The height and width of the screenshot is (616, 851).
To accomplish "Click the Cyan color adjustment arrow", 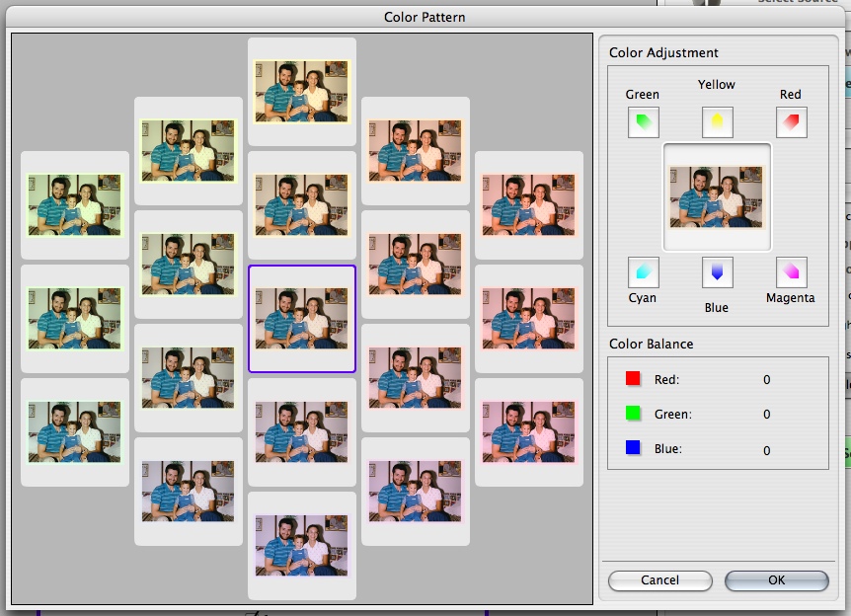I will (644, 271).
